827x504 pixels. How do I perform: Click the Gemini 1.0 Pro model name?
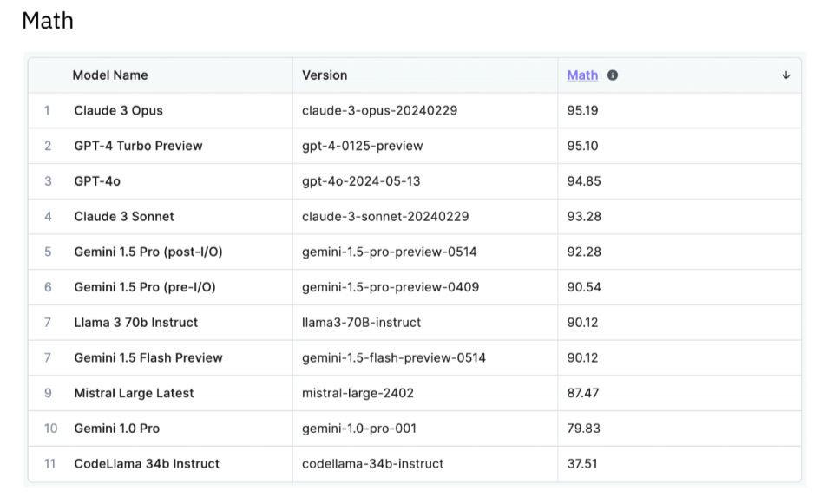click(116, 429)
